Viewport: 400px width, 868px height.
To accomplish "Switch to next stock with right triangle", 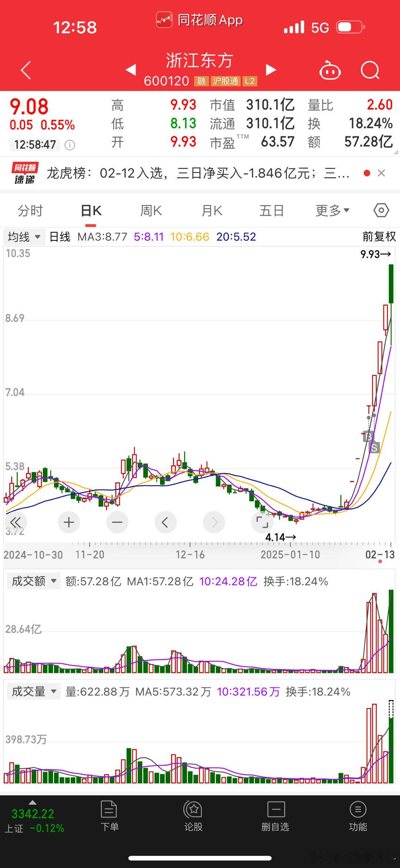I will tap(271, 70).
